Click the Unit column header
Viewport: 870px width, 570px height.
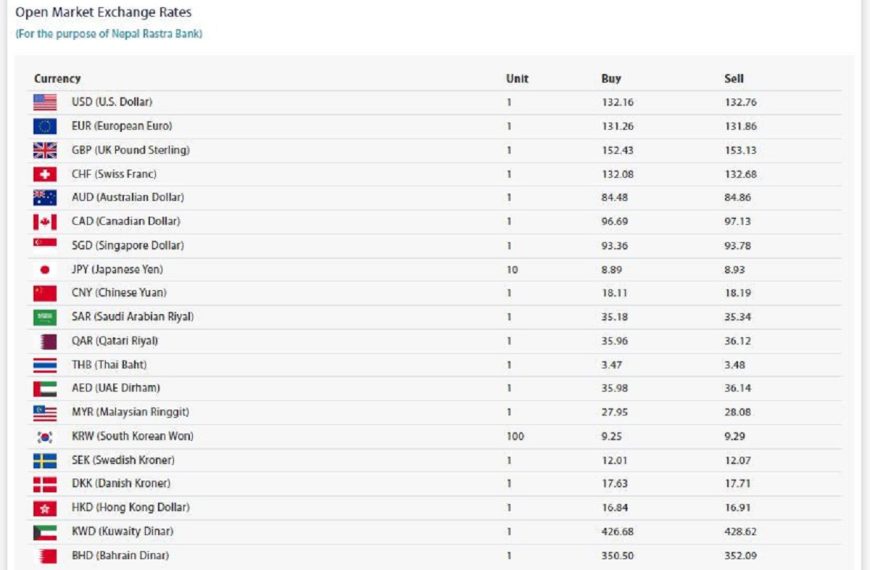point(517,78)
